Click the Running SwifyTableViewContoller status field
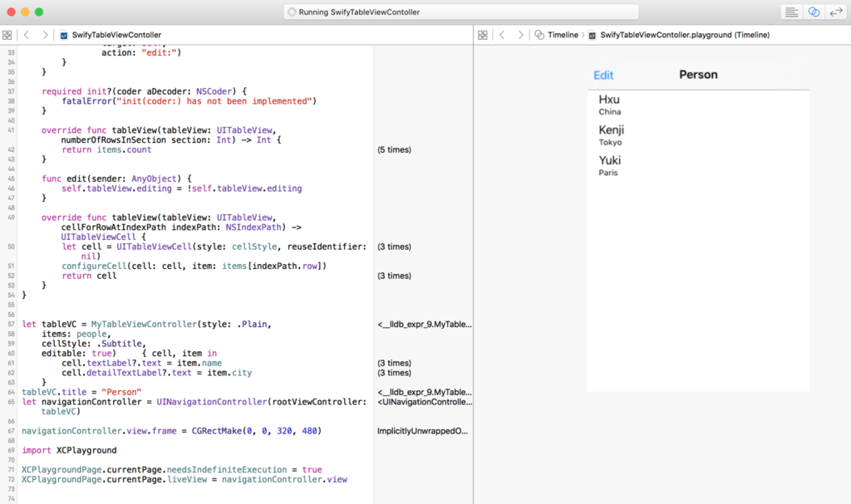The width and height of the screenshot is (851, 504). point(460,12)
